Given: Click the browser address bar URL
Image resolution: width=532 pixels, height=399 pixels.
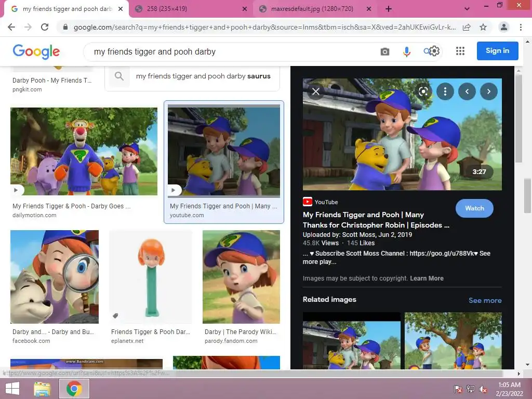Looking at the screenshot, I should pos(264,27).
